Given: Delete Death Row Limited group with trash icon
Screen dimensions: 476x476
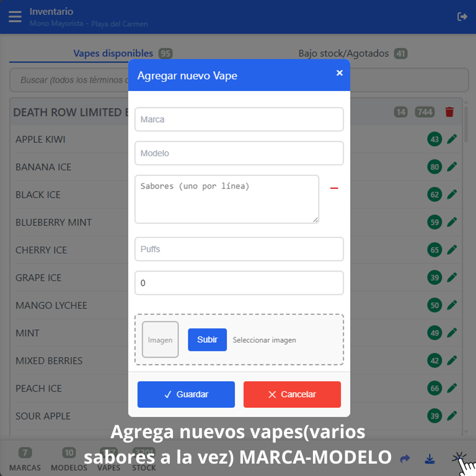Looking at the screenshot, I should pos(449,112).
